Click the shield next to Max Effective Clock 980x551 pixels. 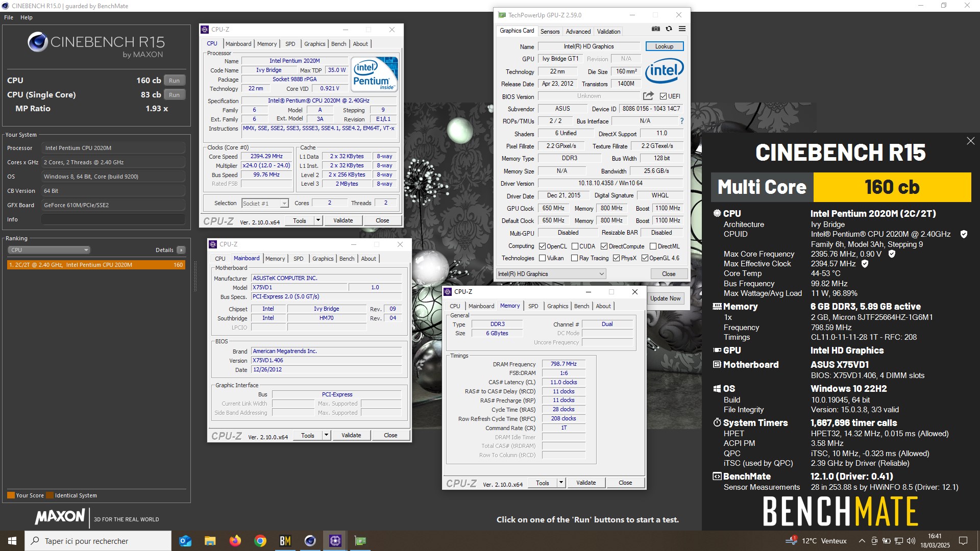(865, 264)
